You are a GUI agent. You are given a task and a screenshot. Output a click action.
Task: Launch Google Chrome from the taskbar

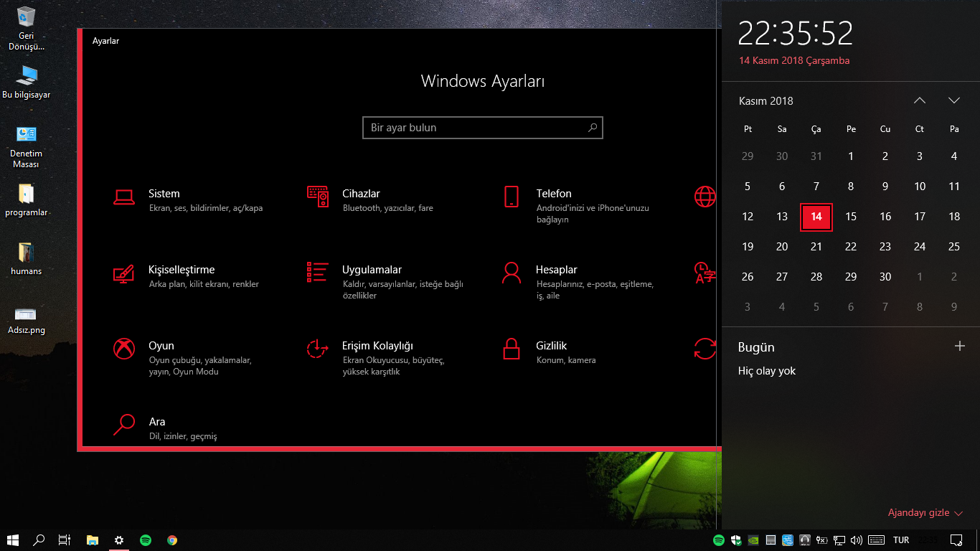[x=172, y=540]
